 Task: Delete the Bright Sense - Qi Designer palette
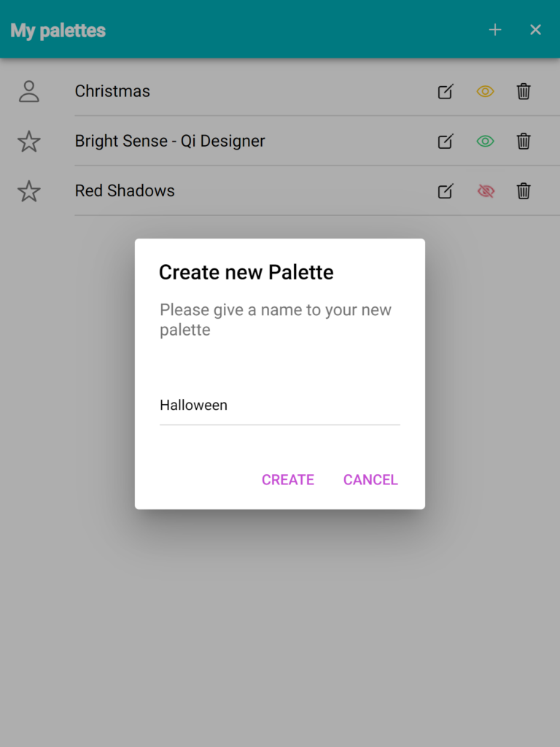[x=524, y=141]
